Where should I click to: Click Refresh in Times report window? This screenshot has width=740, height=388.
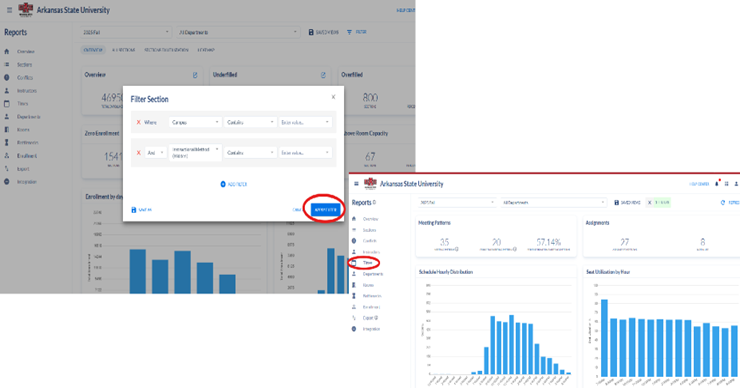tap(730, 202)
